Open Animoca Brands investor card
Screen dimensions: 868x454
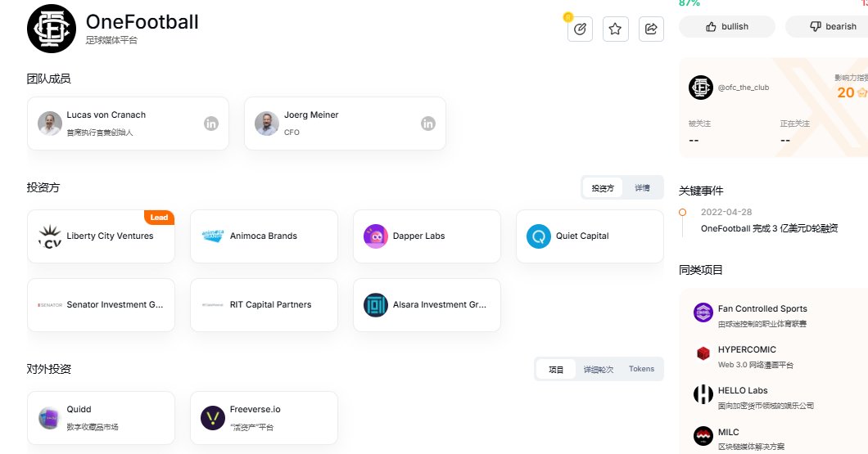pos(264,236)
